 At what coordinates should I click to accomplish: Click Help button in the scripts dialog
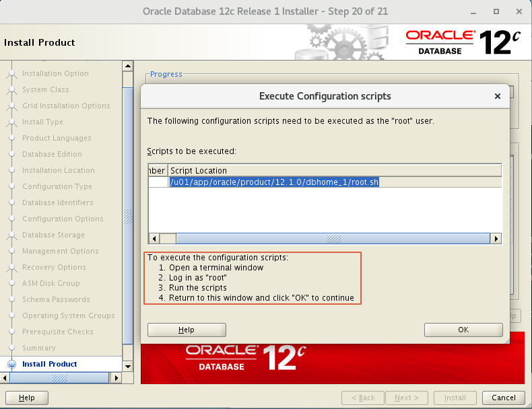pyautogui.click(x=187, y=330)
